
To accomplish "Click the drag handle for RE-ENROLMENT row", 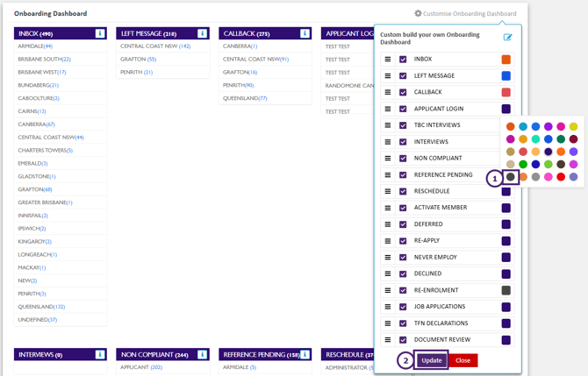I will point(388,290).
